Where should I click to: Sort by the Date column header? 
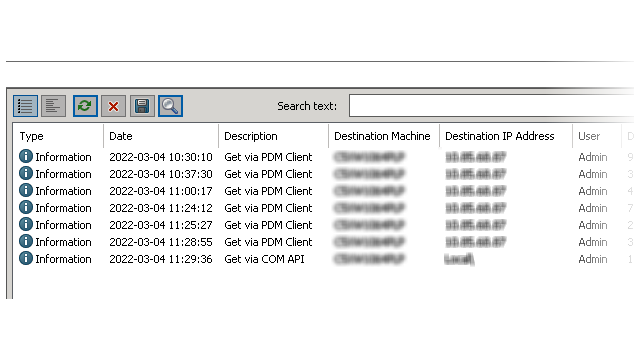pos(161,136)
